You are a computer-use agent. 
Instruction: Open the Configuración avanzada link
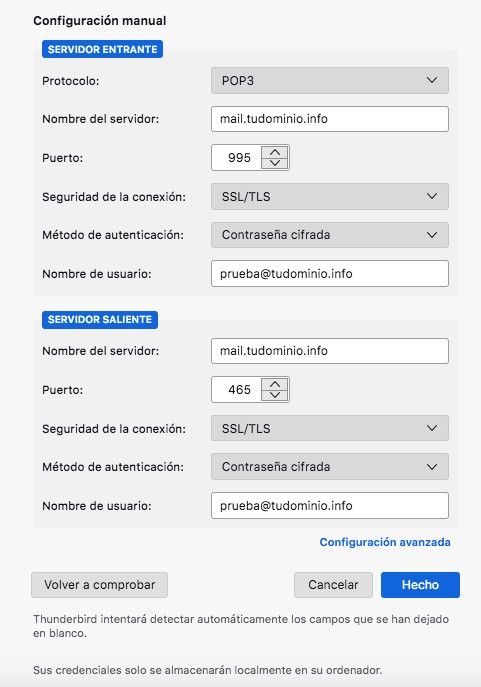click(x=385, y=542)
